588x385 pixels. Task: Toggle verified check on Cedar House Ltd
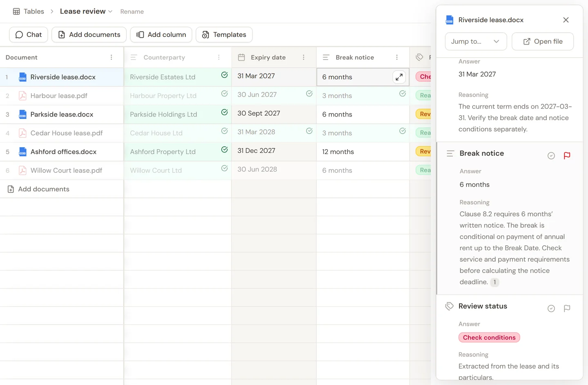[x=225, y=131]
